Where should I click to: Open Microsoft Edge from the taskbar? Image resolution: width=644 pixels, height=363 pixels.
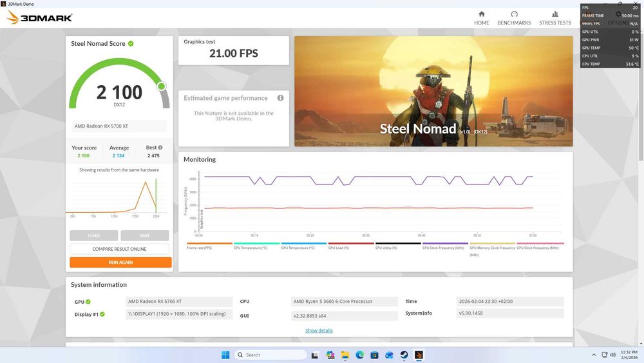click(x=360, y=355)
